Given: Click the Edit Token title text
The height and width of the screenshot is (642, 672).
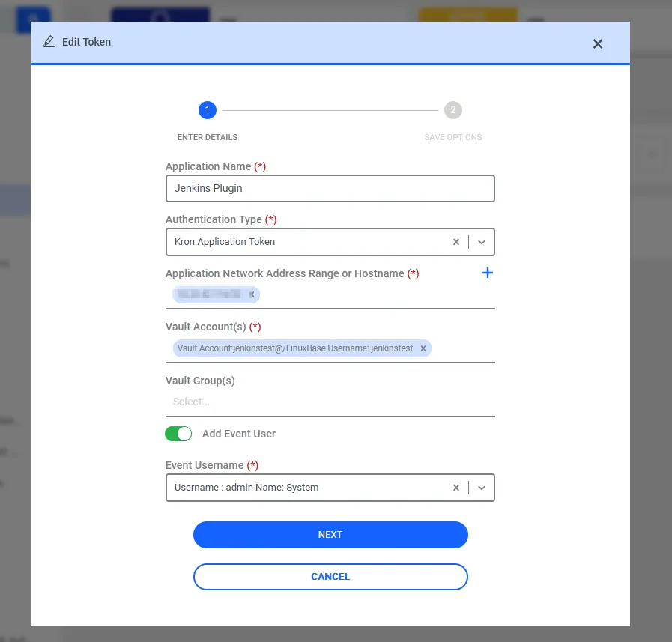Looking at the screenshot, I should 87,42.
